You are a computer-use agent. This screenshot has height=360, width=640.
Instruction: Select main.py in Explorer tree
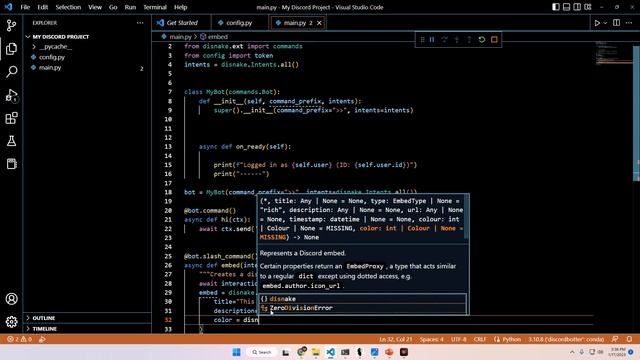coord(87,68)
